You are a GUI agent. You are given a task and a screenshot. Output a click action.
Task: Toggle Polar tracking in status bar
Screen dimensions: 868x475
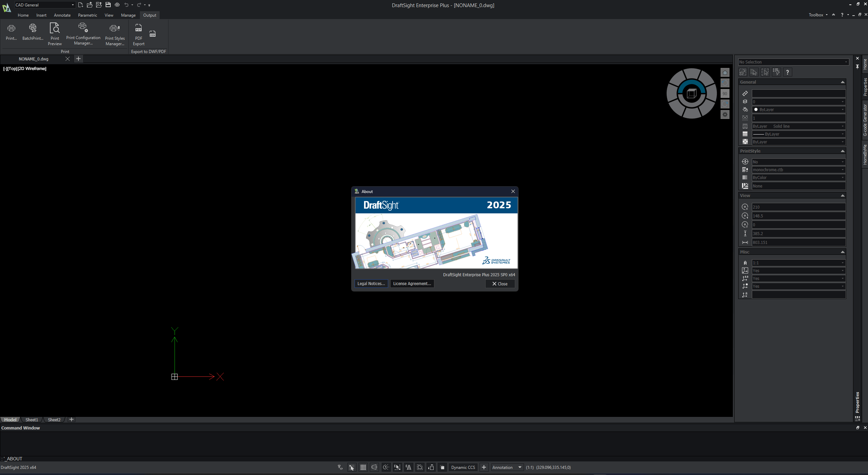[x=386, y=467]
